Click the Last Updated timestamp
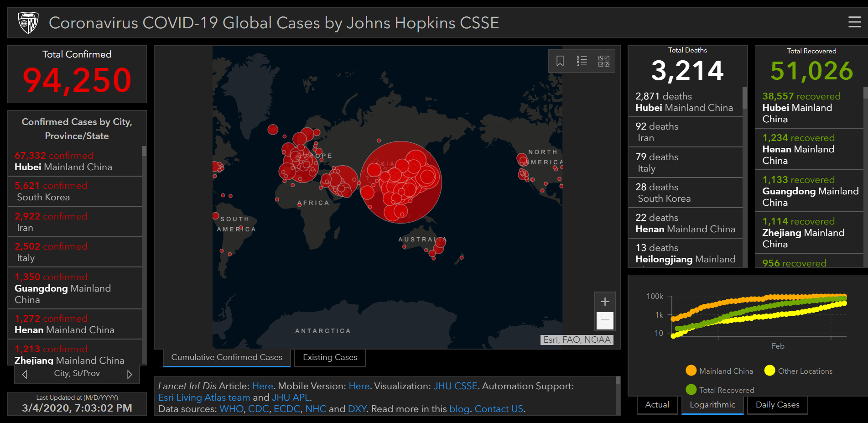 77,408
